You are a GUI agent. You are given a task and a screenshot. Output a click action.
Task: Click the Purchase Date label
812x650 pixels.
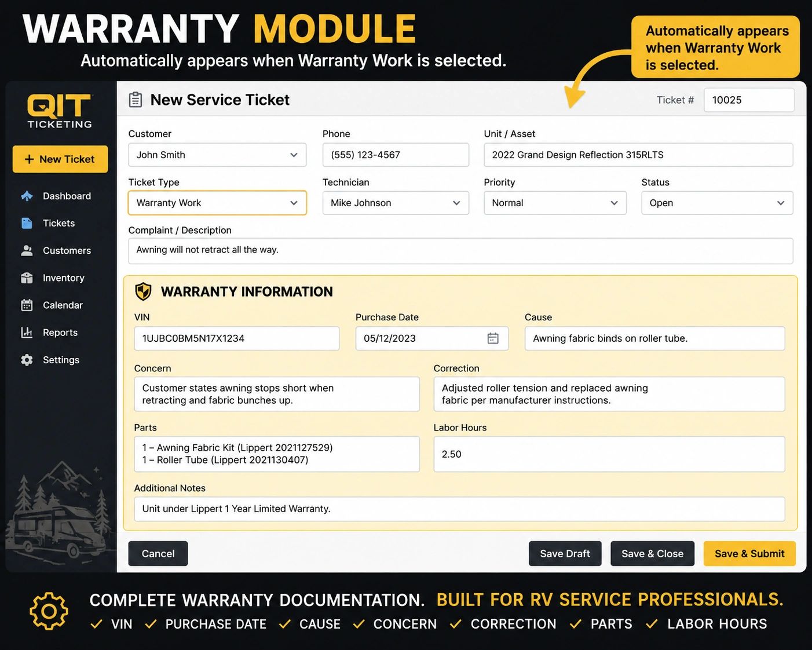coord(387,317)
